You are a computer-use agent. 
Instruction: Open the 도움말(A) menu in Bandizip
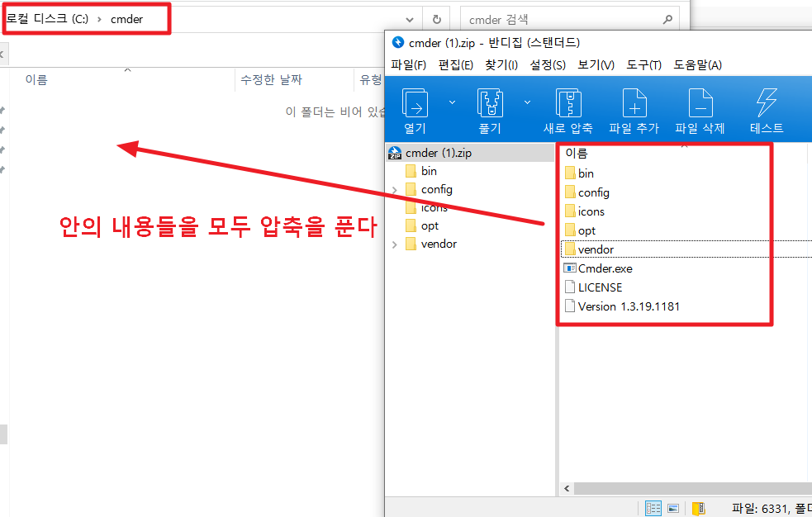tap(697, 65)
